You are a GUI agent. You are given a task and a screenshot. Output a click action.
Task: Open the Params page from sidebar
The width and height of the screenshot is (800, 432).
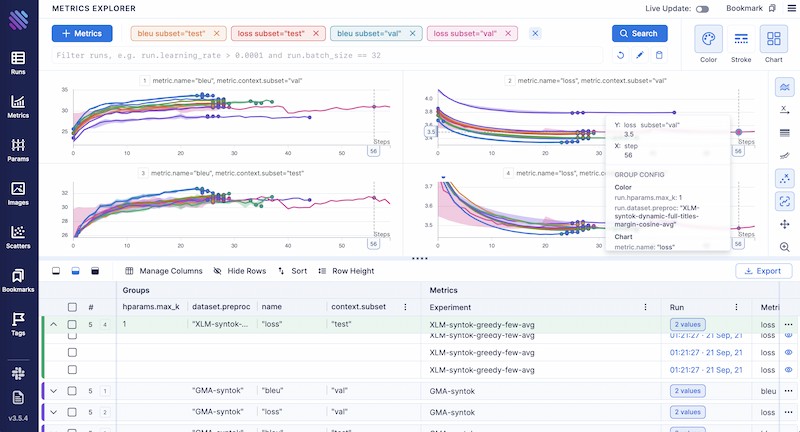17,149
